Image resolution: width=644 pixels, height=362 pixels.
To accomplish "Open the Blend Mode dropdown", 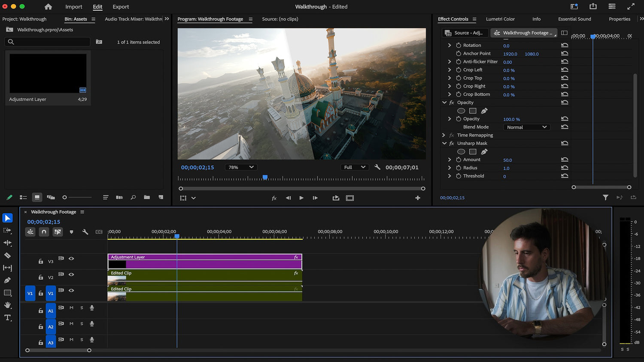I will (x=526, y=127).
